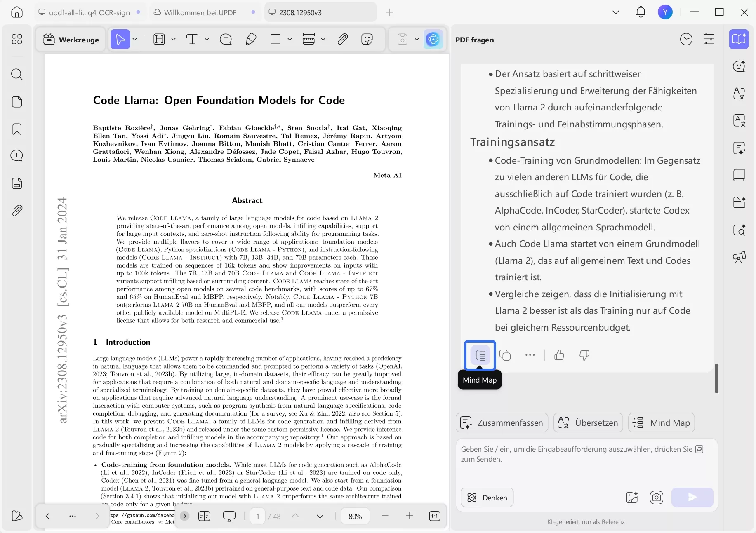
Task: Select the rectangle shape tool
Action: click(x=276, y=40)
